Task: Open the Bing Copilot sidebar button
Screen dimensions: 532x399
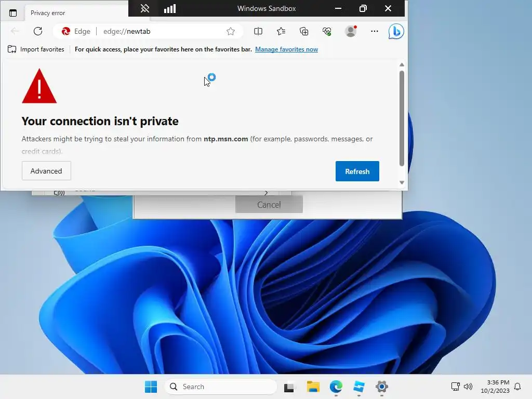Action: (396, 31)
